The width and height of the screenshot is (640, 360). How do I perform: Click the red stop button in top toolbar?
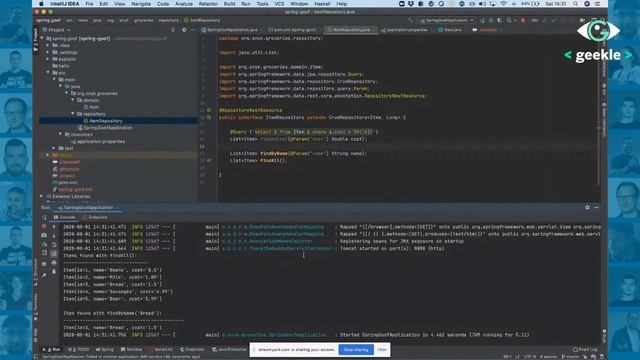[523, 20]
